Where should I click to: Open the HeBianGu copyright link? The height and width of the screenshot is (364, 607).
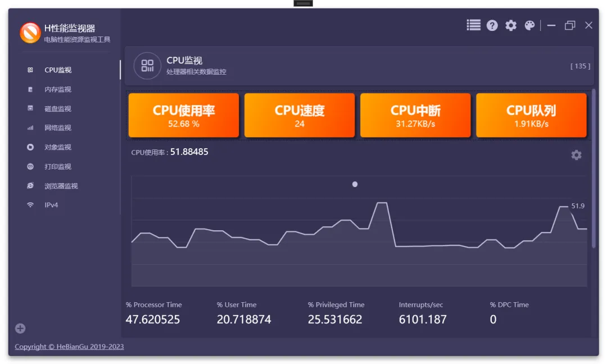[69, 347]
